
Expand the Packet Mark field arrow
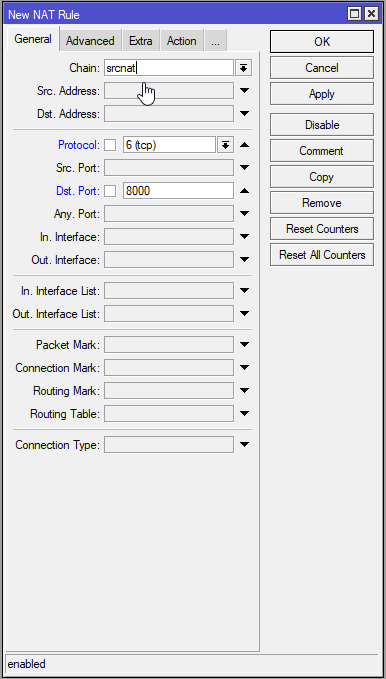coord(244,345)
